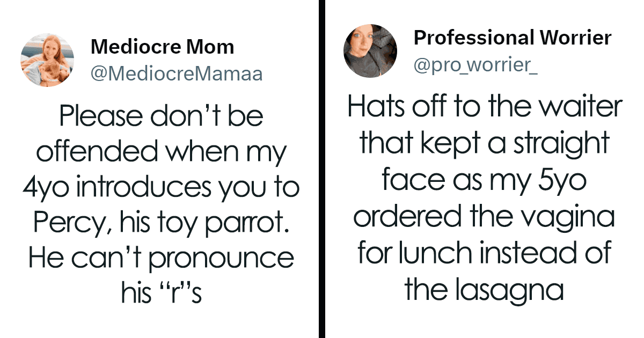Click the line "Hats off to the waiter"

pyautogui.click(x=485, y=107)
